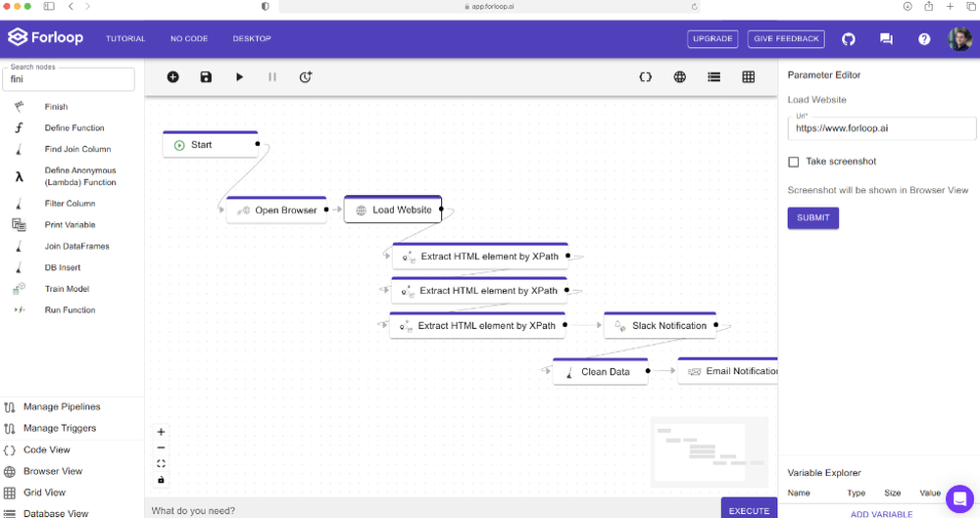Fit the canvas view with the fit-view control
980x518 pixels.
click(x=161, y=463)
